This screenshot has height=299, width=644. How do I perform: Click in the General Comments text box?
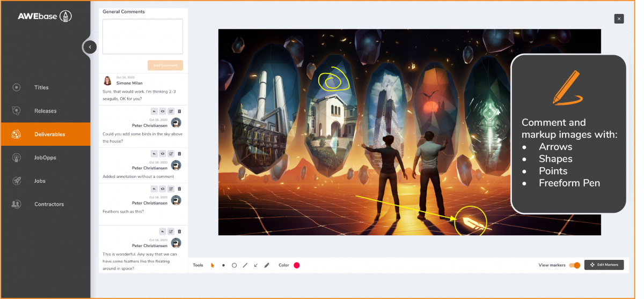143,36
